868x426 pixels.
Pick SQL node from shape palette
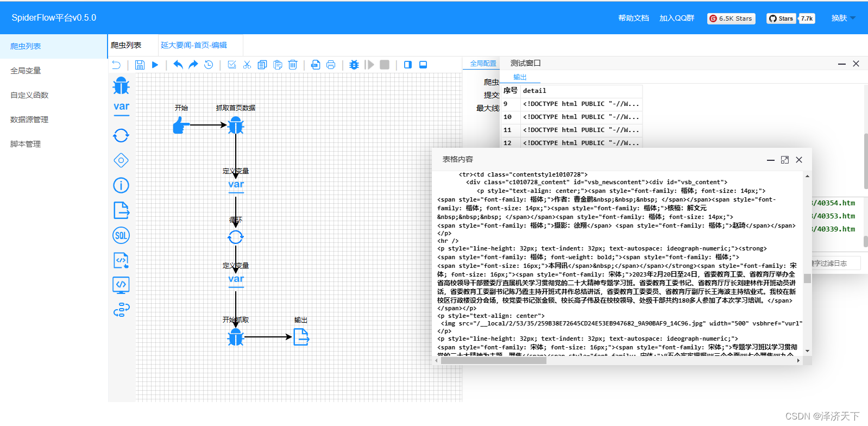click(121, 235)
